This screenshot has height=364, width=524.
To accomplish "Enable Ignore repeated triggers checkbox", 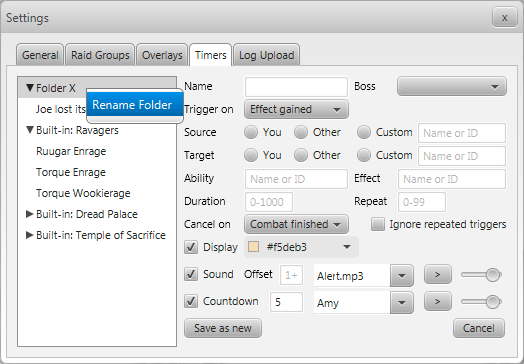I will coord(378,224).
